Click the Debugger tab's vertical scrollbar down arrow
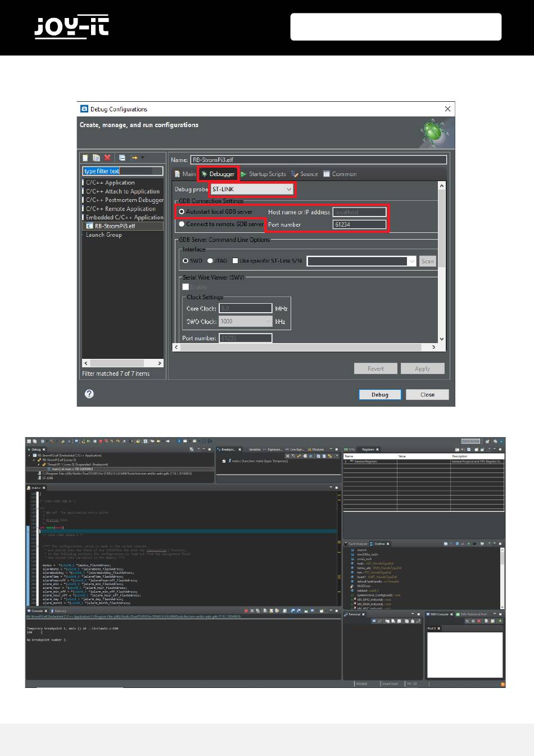This screenshot has height=756, width=534. point(441,339)
